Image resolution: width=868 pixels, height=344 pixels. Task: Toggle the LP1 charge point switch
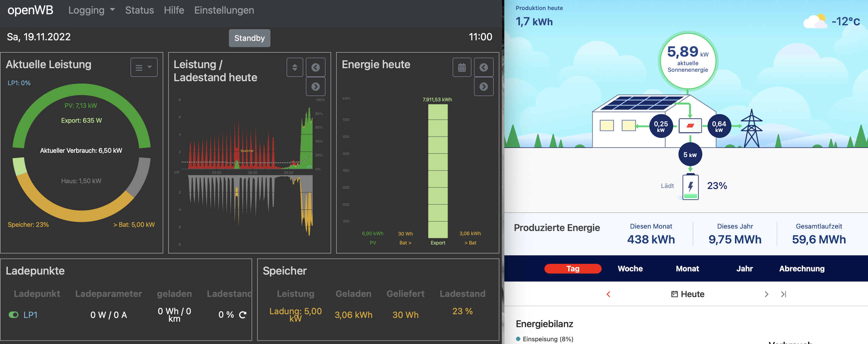14,315
